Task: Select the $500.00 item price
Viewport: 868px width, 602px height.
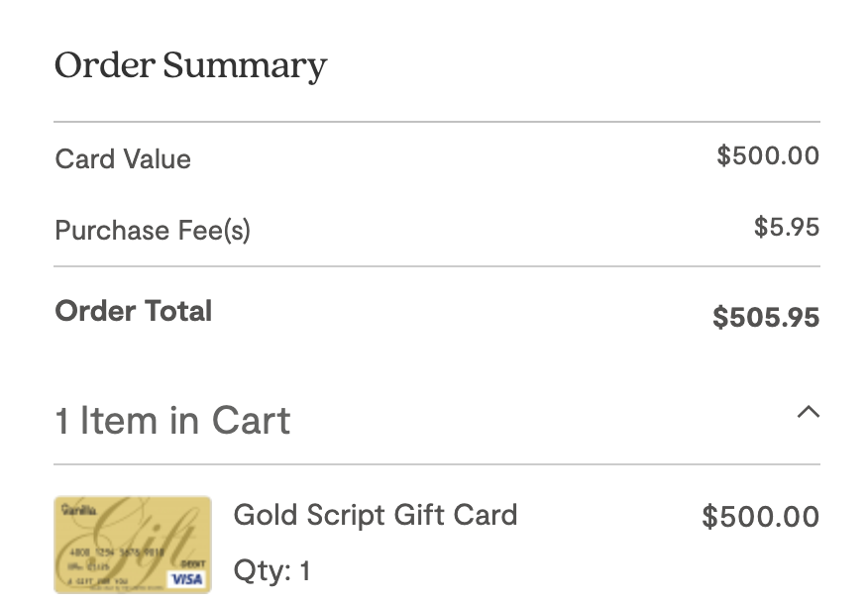Action: point(760,516)
